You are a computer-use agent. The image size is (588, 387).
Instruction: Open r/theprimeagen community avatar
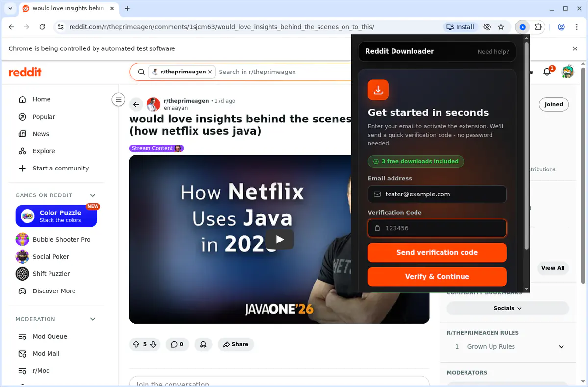[x=153, y=104]
